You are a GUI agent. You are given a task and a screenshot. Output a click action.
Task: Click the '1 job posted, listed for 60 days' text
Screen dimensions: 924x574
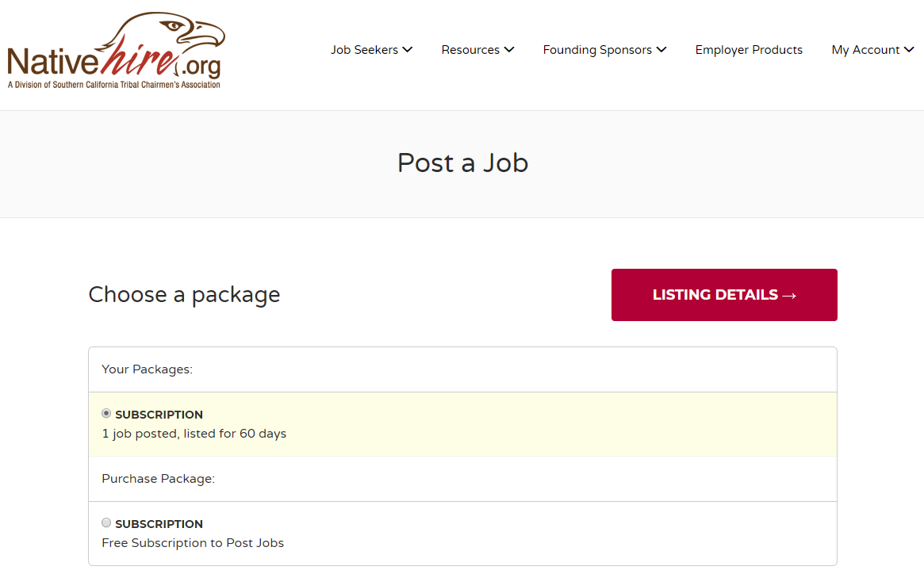coord(194,434)
